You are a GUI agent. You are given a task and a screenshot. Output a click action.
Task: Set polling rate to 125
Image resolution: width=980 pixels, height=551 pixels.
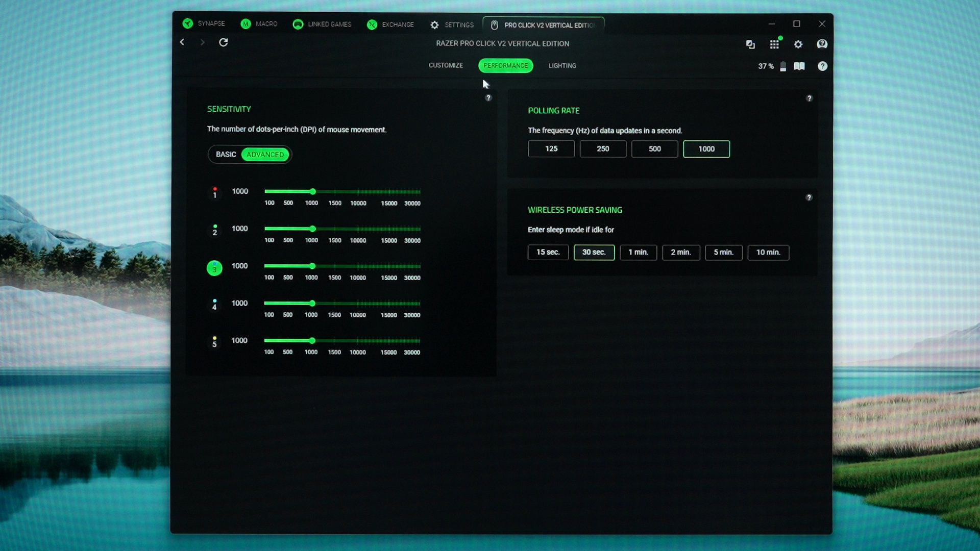[551, 148]
